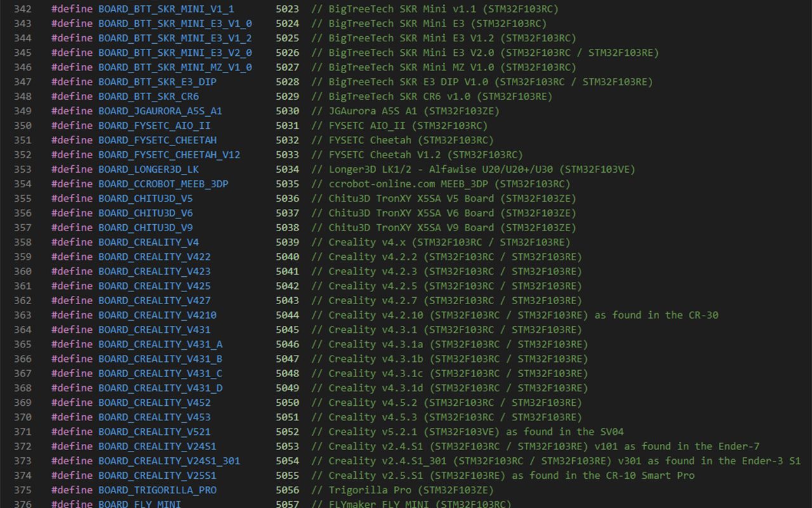Click BOARD_CCROBOT_MEEB_3DP identifier

tap(163, 184)
